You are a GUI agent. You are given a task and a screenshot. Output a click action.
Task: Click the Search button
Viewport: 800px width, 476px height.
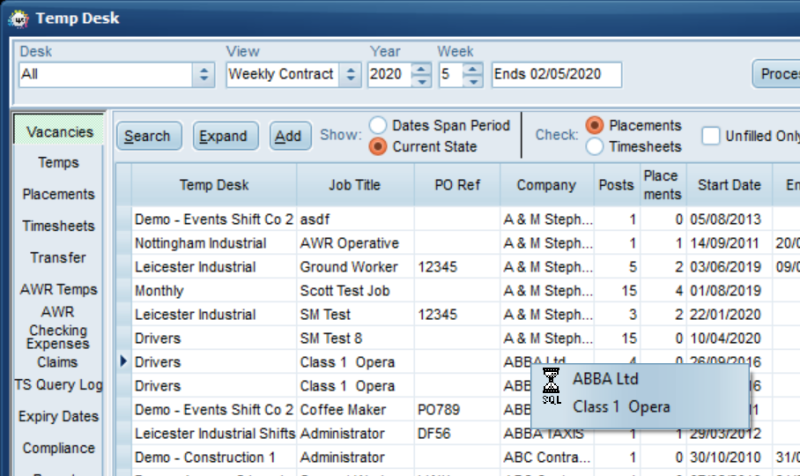tap(148, 136)
